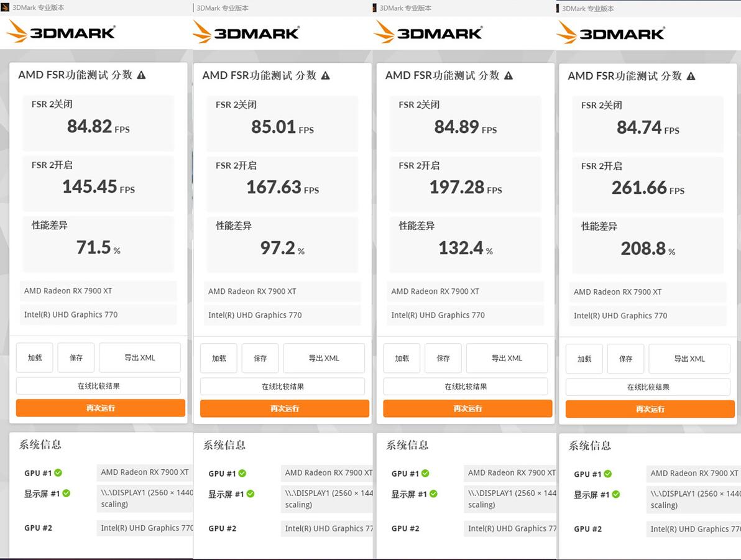Select Intel(R) UHD Graphics 770 row, third panel
Image resolution: width=741 pixels, height=560 pixels.
(x=465, y=314)
